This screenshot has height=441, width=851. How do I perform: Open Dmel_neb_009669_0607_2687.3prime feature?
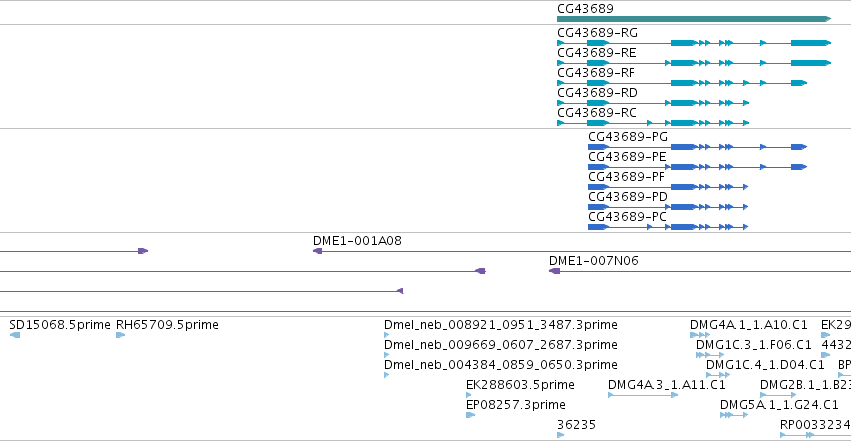click(386, 355)
